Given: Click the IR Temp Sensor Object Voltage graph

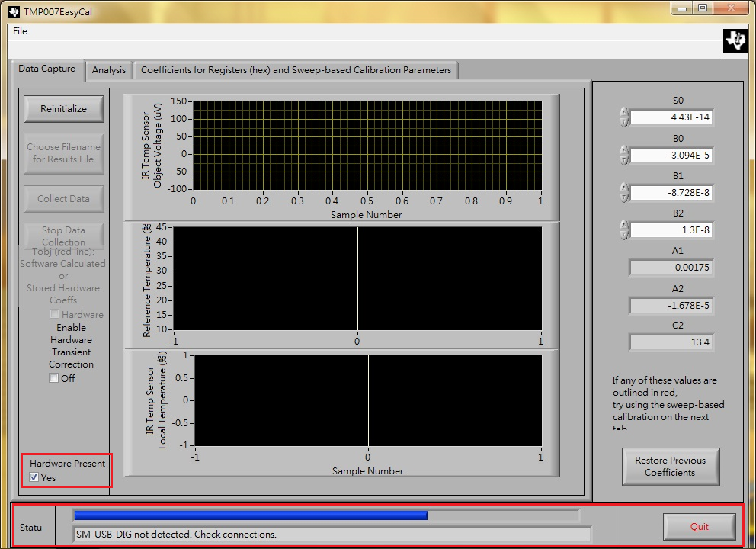Looking at the screenshot, I should [x=367, y=145].
